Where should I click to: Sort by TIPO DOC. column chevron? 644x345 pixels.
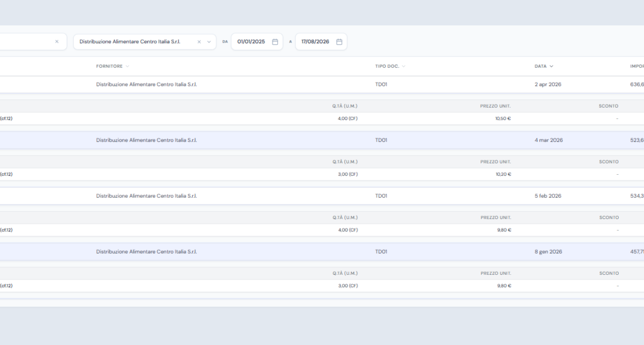(404, 66)
